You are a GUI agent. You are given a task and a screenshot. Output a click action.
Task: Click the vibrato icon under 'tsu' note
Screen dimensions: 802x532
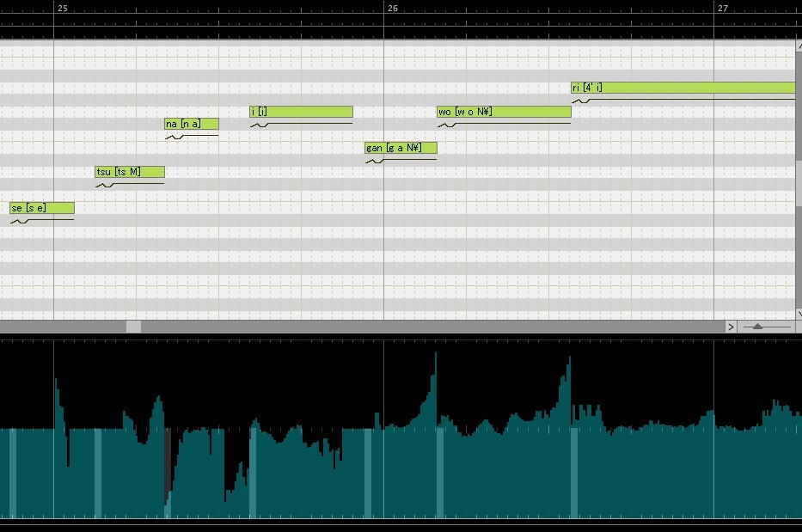coord(105,185)
